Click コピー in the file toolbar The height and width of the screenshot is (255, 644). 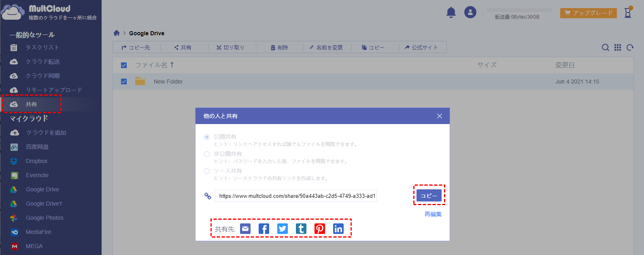pos(373,47)
